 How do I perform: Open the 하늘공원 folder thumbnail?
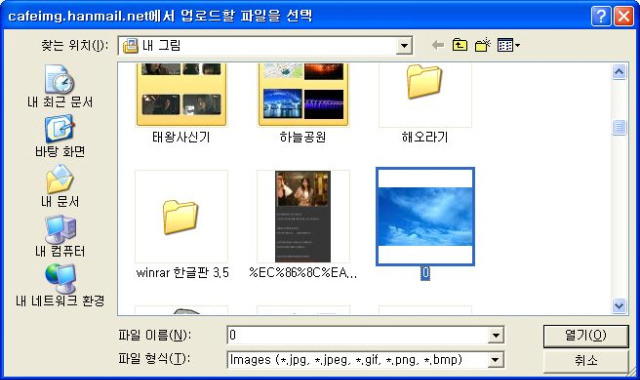click(303, 95)
